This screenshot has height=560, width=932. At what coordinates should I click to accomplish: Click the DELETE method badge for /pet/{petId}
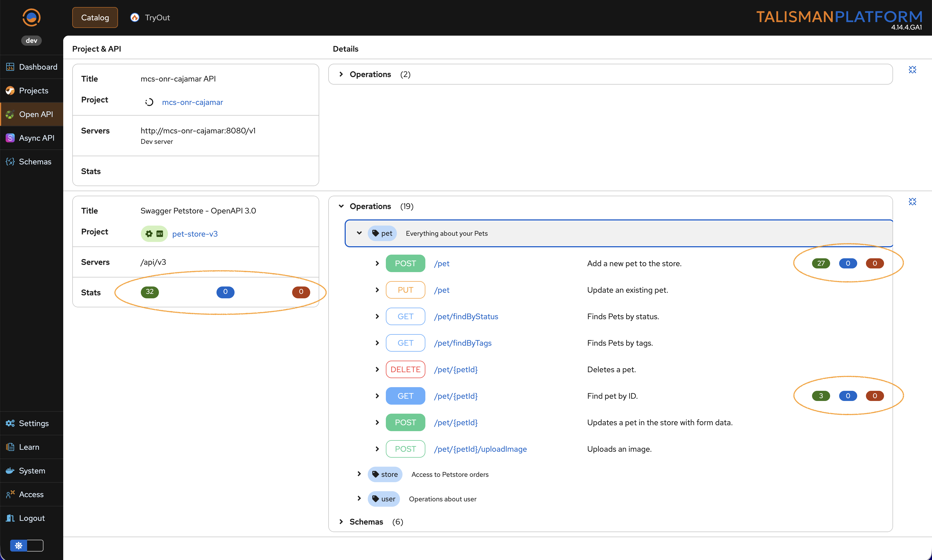[x=405, y=369]
